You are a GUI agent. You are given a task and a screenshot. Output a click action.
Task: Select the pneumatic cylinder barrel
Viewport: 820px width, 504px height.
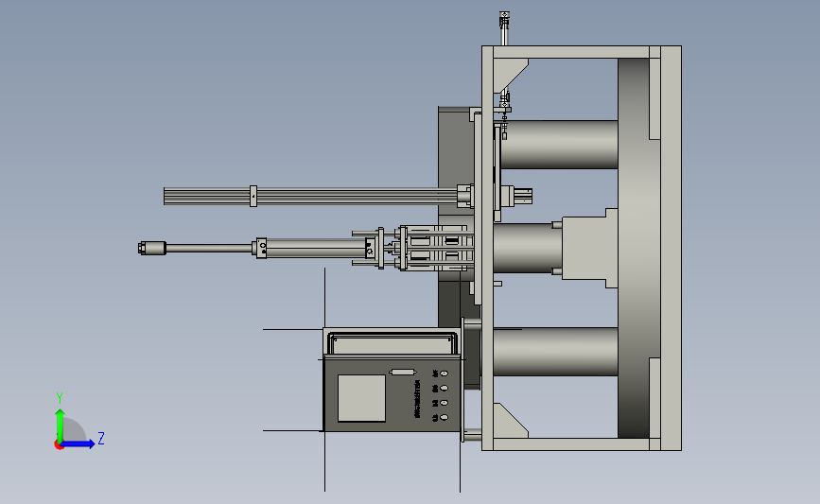[315, 248]
